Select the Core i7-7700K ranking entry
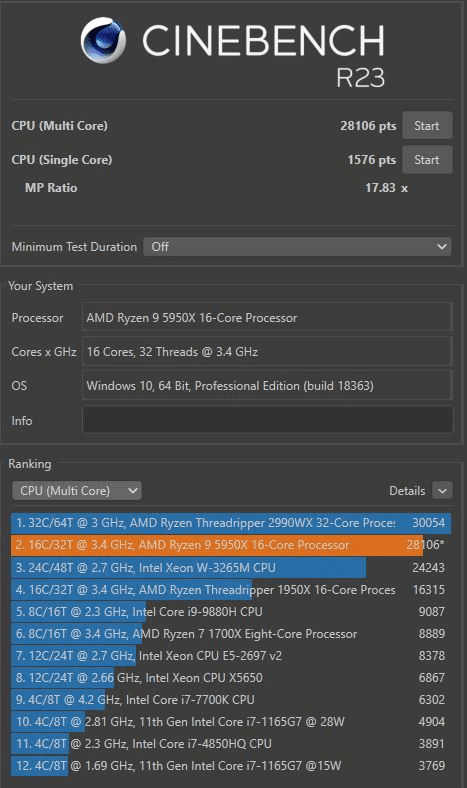 [x=231, y=700]
